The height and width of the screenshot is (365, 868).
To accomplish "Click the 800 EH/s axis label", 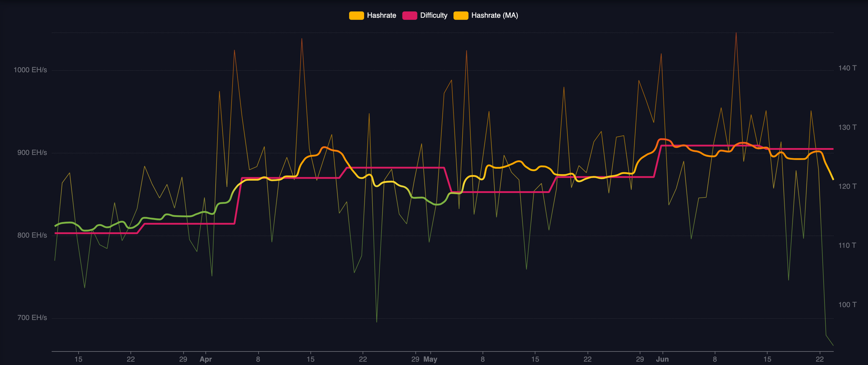I will pos(32,235).
